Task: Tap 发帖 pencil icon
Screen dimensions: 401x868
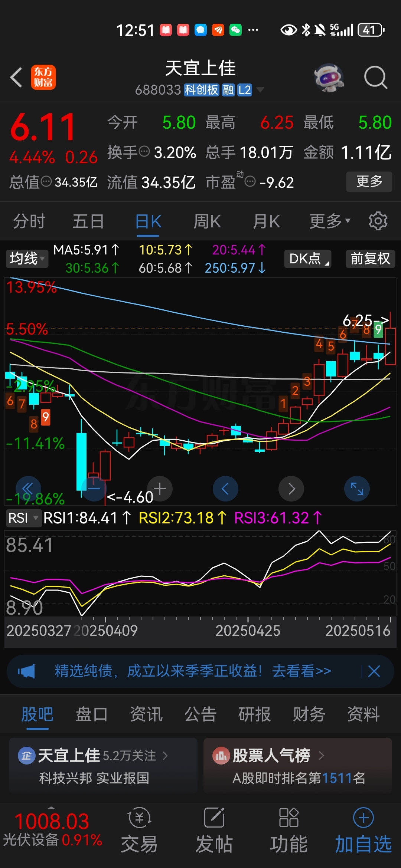Action: pyautogui.click(x=214, y=818)
